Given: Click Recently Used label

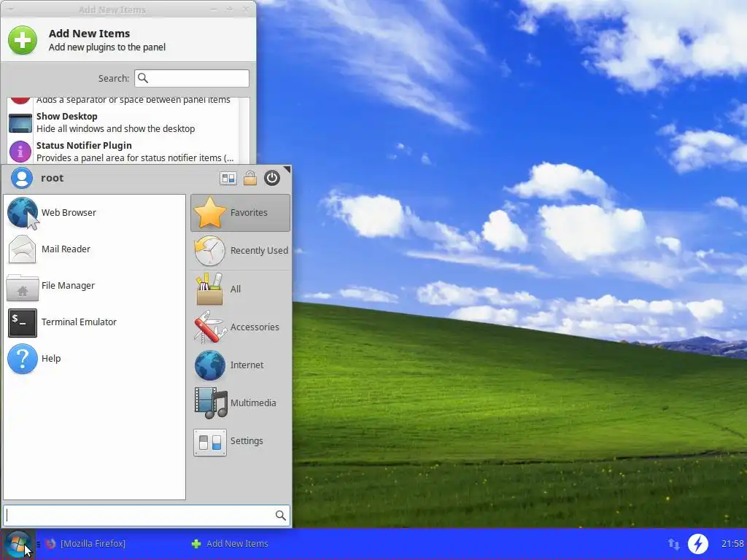Looking at the screenshot, I should pyautogui.click(x=259, y=251).
